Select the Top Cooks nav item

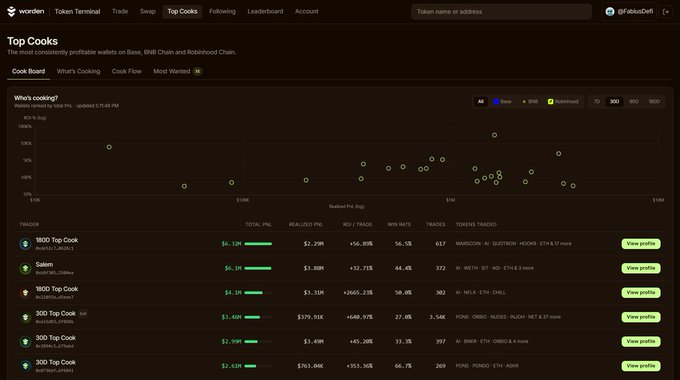(x=183, y=12)
